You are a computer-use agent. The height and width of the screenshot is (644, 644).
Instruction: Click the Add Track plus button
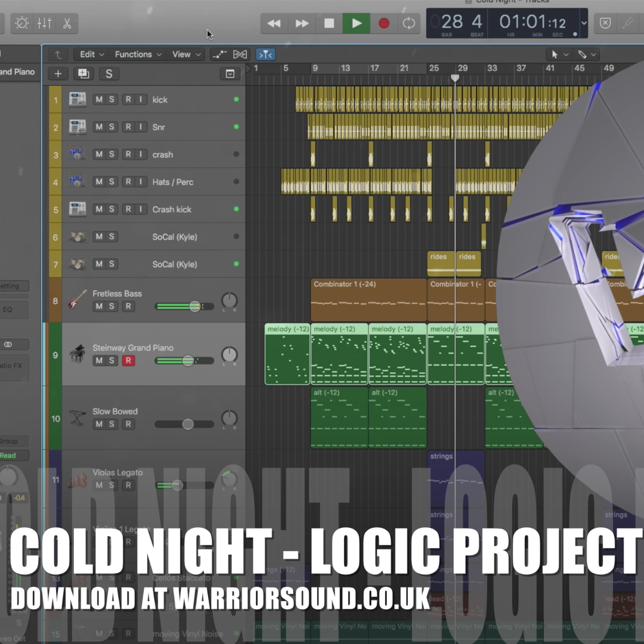point(58,74)
